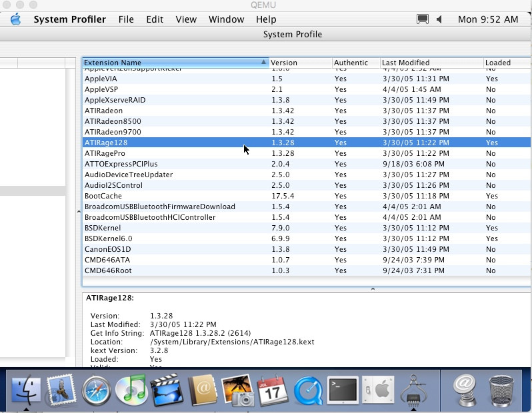Select BroadcomUSBBluetoothFirmwareDownload row
This screenshot has width=532, height=413.
pos(307,206)
